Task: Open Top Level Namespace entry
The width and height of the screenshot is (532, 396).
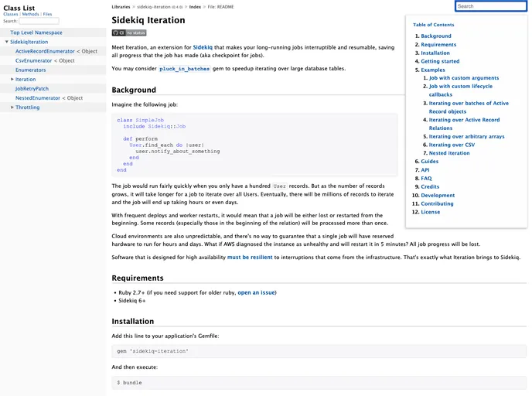Action: coord(36,32)
